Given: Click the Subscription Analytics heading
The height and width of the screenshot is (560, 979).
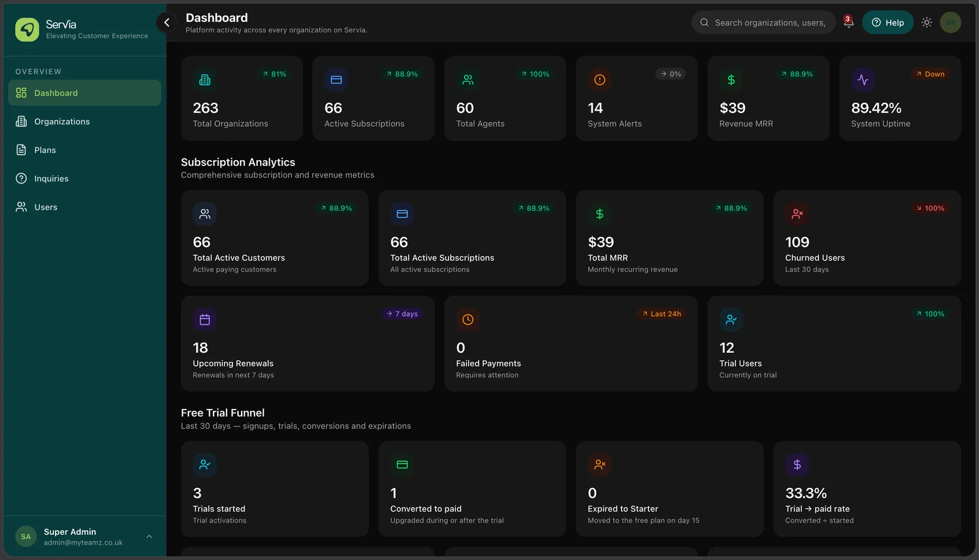Looking at the screenshot, I should [238, 162].
